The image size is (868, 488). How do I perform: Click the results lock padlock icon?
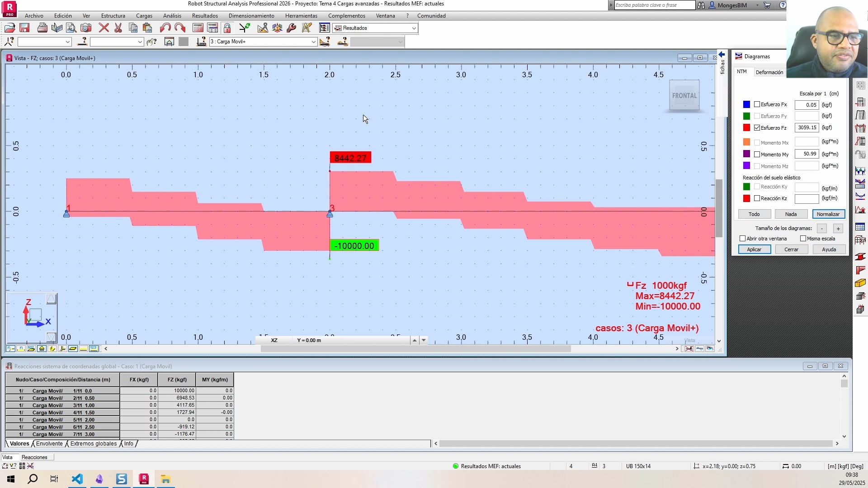pyautogui.click(x=227, y=28)
